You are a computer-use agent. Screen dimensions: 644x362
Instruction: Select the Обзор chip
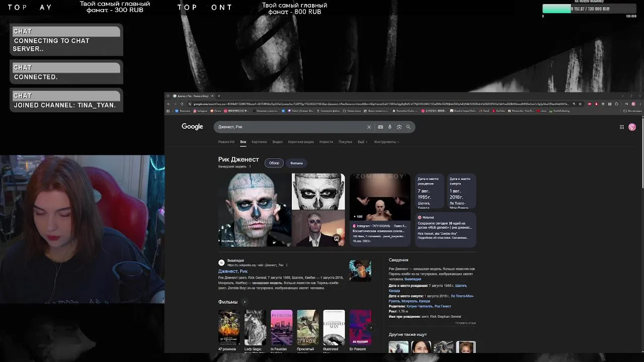[274, 163]
